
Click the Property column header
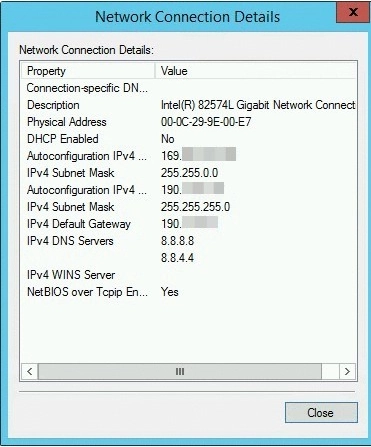(88, 71)
